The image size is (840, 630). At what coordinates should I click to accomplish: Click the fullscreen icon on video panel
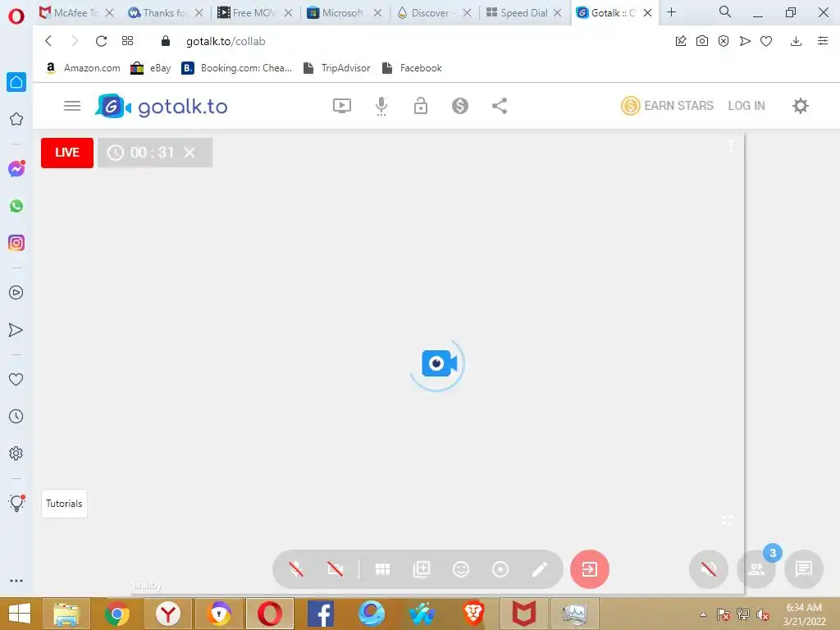pyautogui.click(x=727, y=519)
